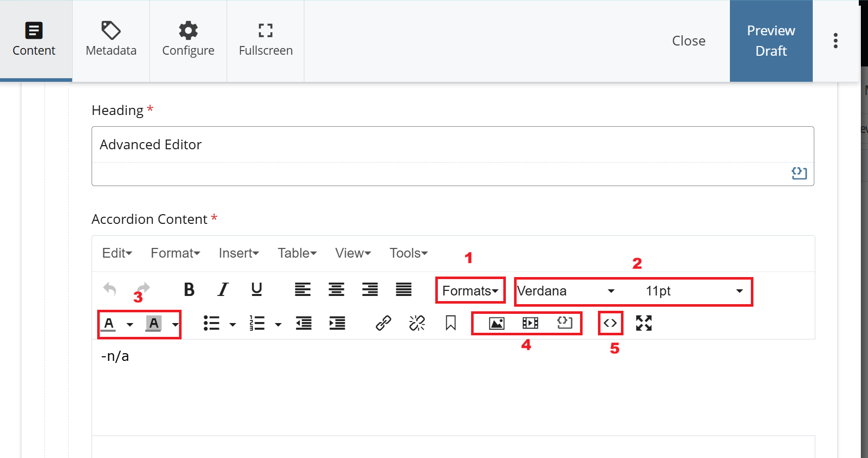The height and width of the screenshot is (458, 868).
Task: Click the remove link icon
Action: (x=417, y=323)
